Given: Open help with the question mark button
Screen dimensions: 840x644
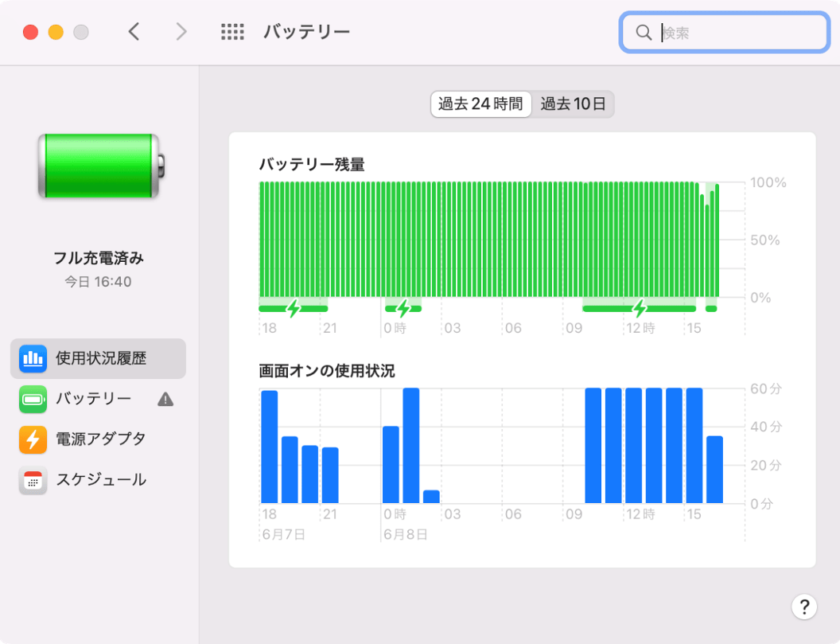Looking at the screenshot, I should click(x=803, y=607).
